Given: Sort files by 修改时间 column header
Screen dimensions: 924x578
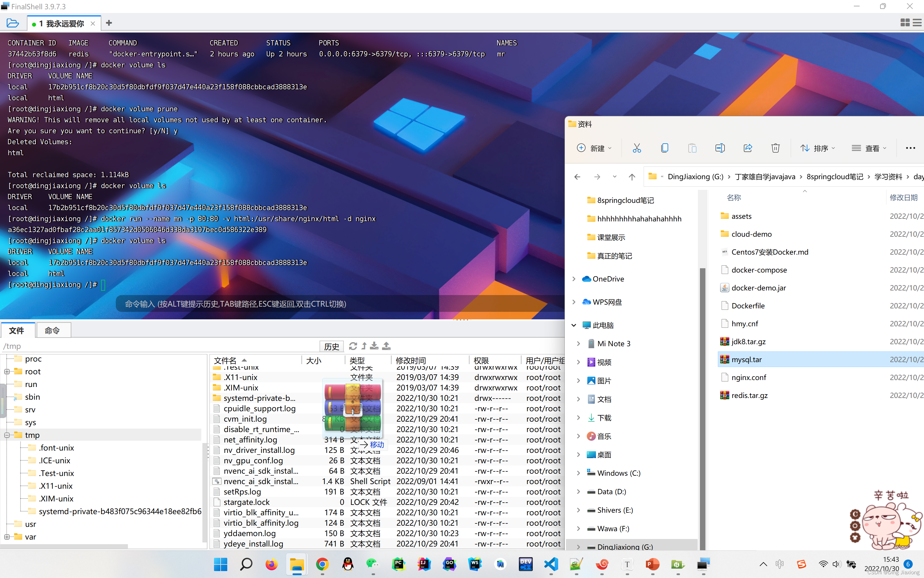Looking at the screenshot, I should click(430, 360).
